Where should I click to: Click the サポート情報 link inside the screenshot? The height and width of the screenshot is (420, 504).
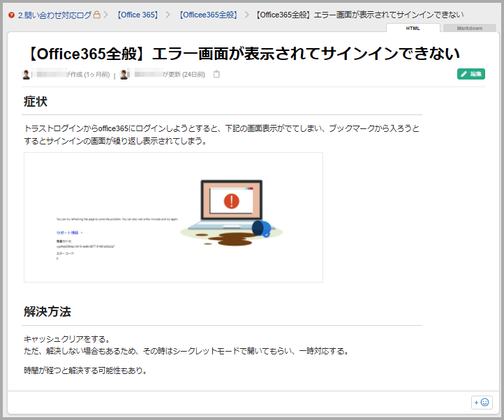pos(68,232)
